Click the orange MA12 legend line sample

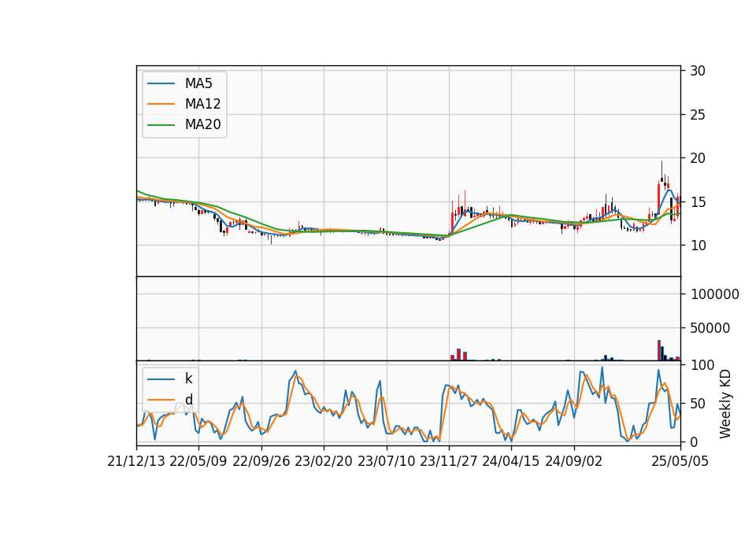point(161,104)
